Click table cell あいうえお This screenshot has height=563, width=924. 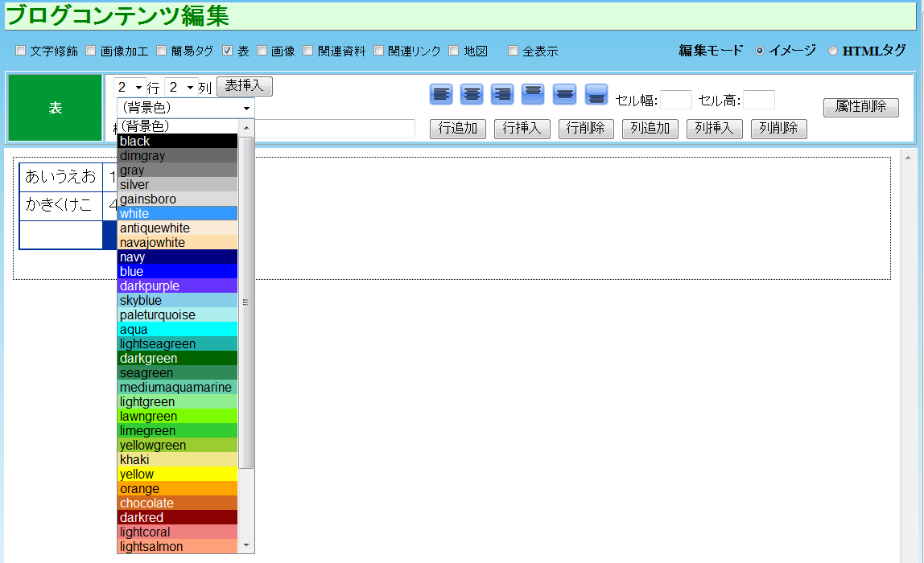60,177
